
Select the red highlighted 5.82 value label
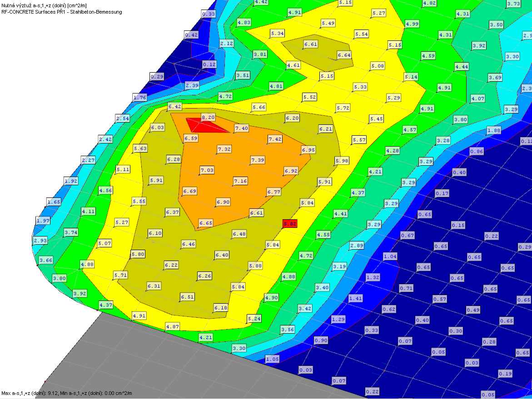[290, 224]
